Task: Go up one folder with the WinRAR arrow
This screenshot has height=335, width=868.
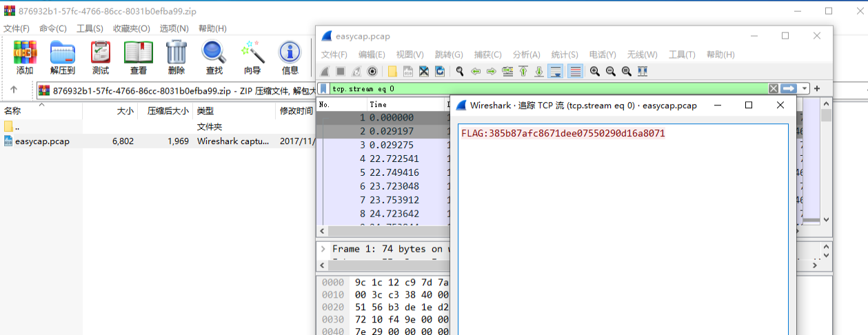Action: point(13,90)
